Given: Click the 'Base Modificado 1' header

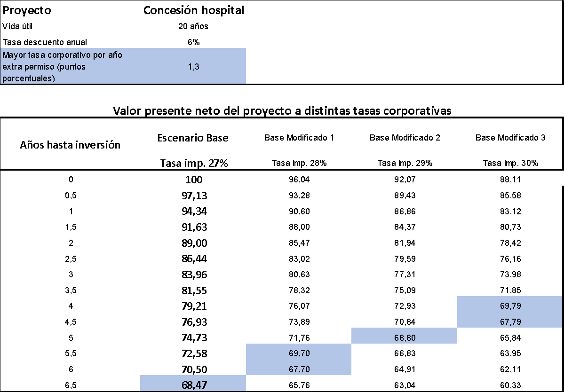Looking at the screenshot, I should pyautogui.click(x=299, y=138).
